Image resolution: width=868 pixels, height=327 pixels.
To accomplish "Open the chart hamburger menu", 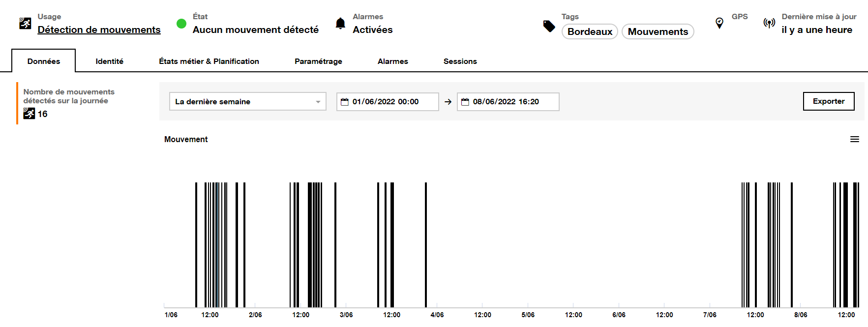I will point(855,140).
